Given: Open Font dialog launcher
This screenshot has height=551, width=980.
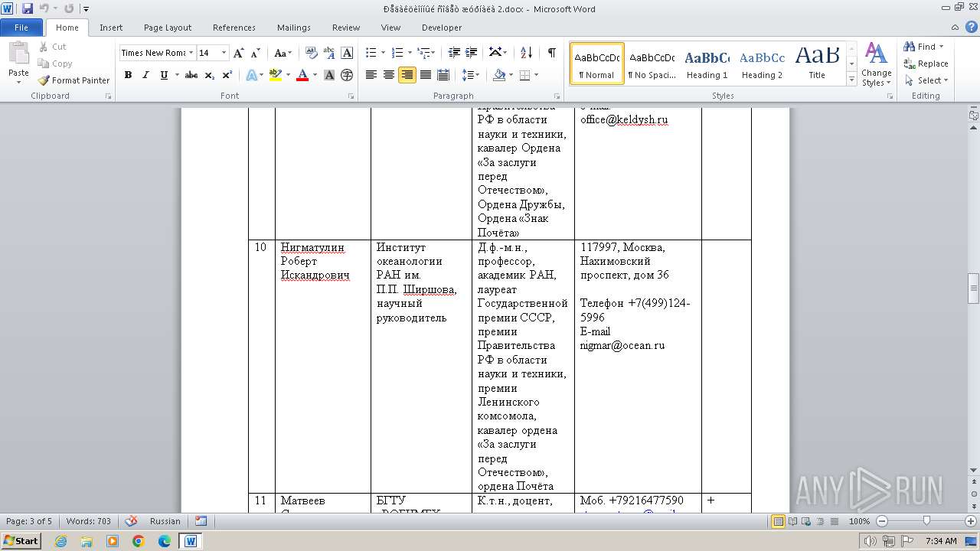Looking at the screenshot, I should [x=351, y=96].
